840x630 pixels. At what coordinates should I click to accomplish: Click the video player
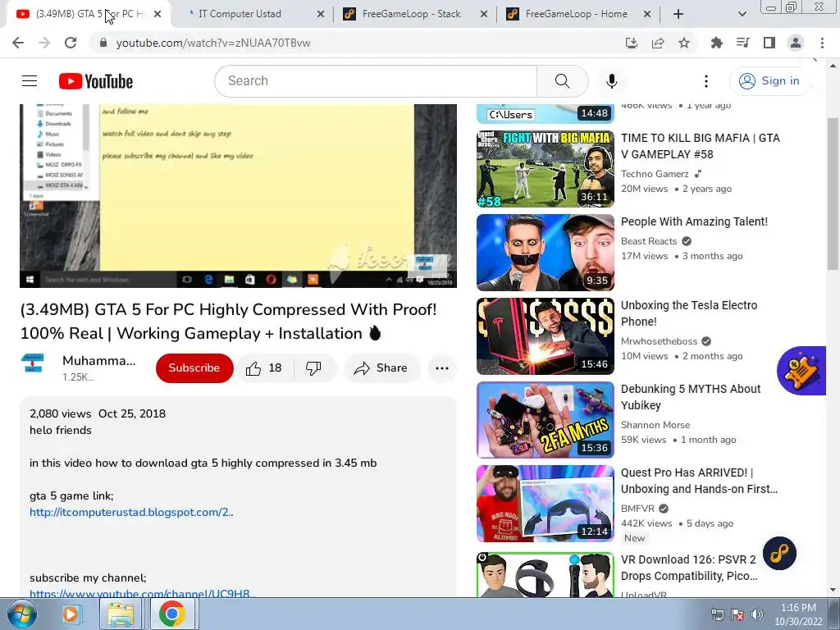click(239, 195)
